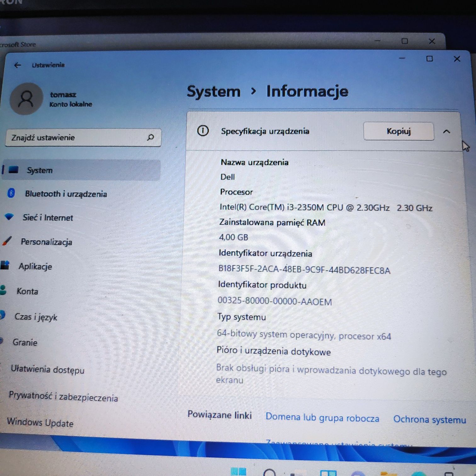The height and width of the screenshot is (476, 476).
Task: Open Windows Update settings
Action: [40, 422]
